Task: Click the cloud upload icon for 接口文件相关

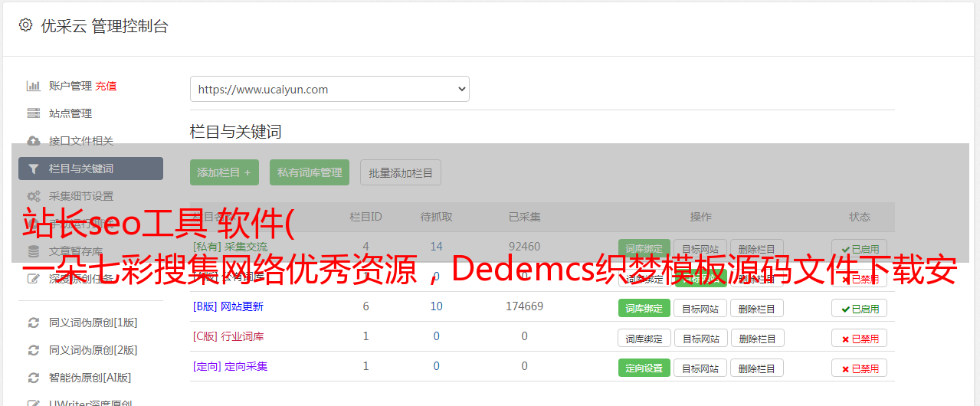Action: point(33,141)
